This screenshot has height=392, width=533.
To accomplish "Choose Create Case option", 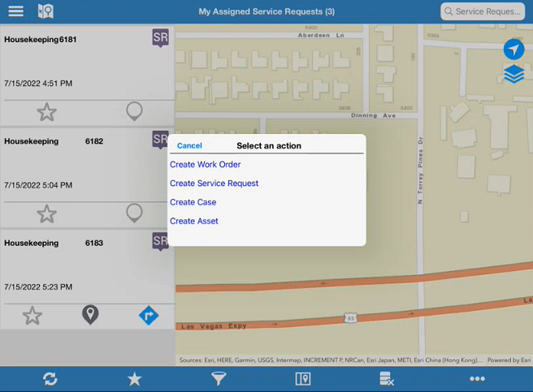I will (x=193, y=202).
